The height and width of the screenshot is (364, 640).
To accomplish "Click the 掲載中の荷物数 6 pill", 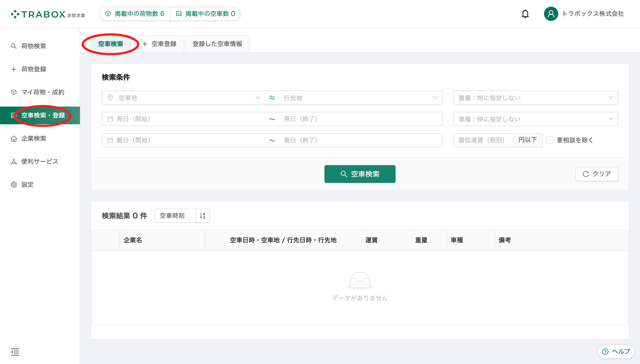I will [x=135, y=14].
